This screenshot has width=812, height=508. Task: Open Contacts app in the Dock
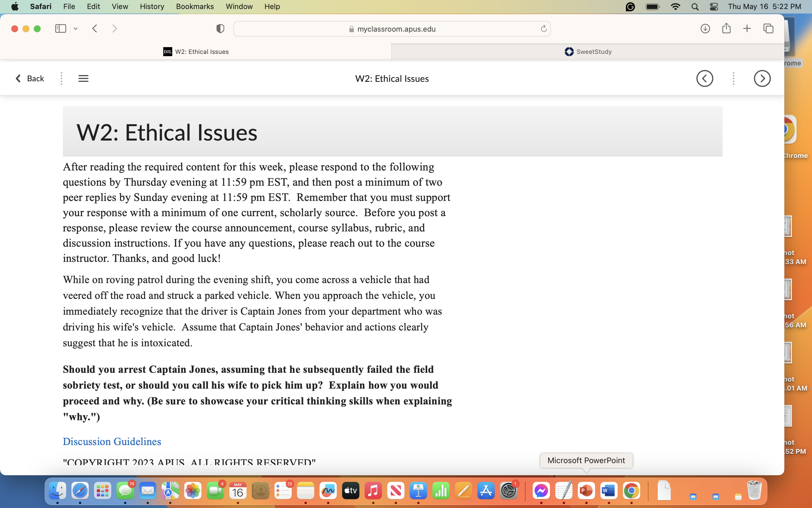261,491
